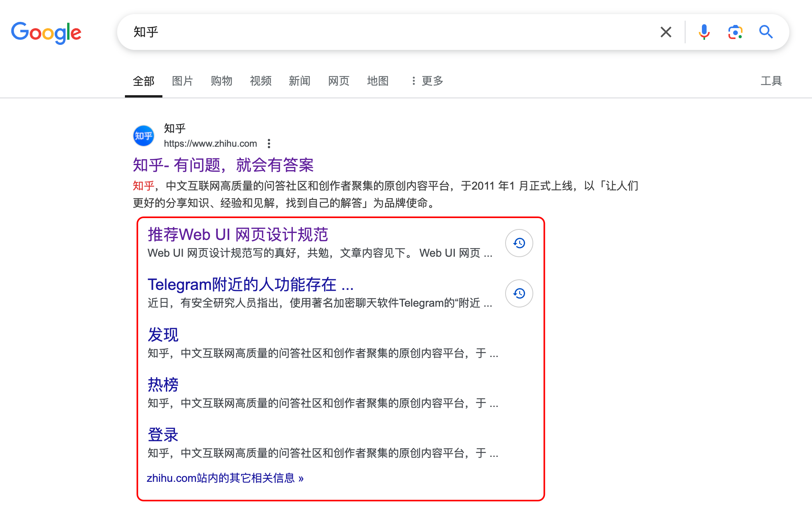Click the snippet 近日，有安全研究人员指出
812x515 pixels.
click(320, 303)
